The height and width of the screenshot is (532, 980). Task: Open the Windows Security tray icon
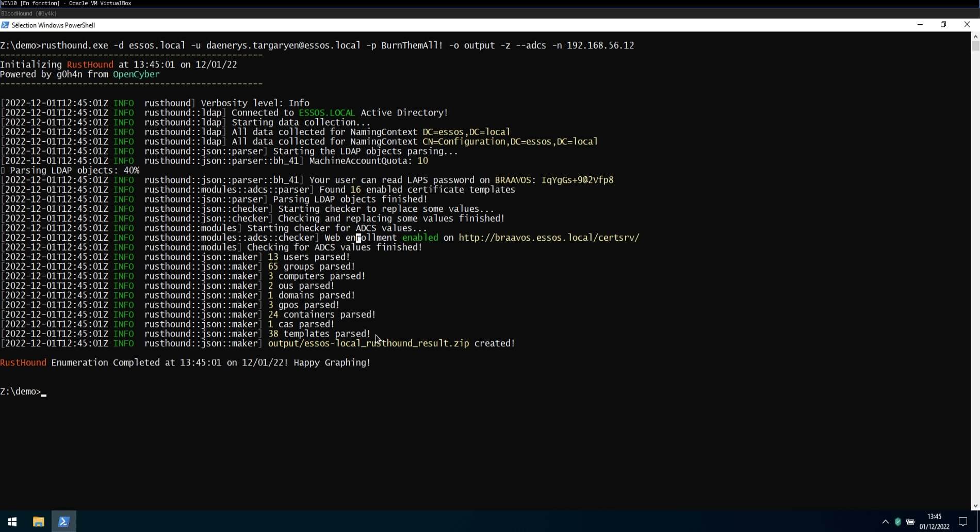[x=898, y=522]
